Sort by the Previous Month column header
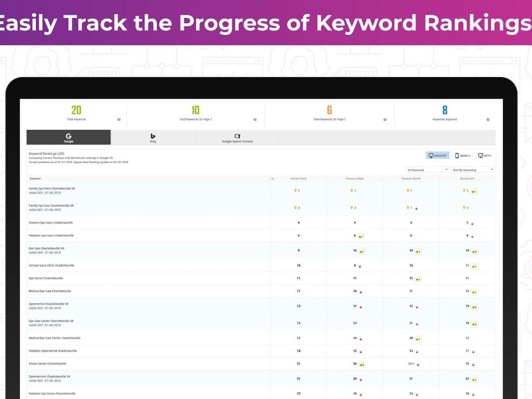This screenshot has width=532, height=399. tap(411, 178)
